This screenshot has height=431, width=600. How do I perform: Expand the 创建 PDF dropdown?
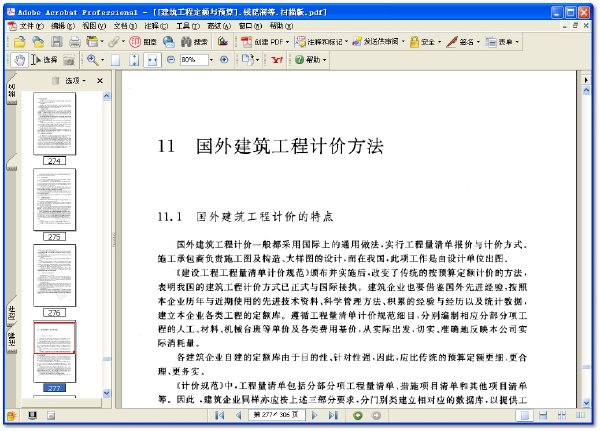click(x=287, y=42)
